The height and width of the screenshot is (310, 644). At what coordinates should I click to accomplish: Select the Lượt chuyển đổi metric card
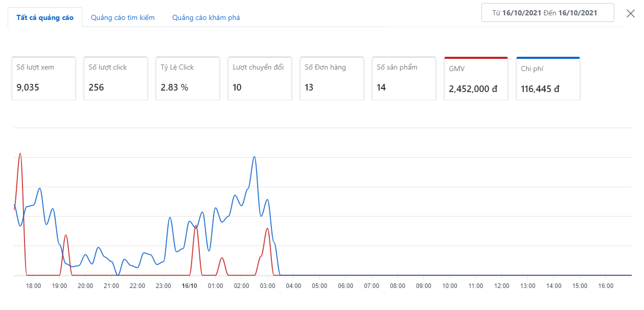pos(260,78)
